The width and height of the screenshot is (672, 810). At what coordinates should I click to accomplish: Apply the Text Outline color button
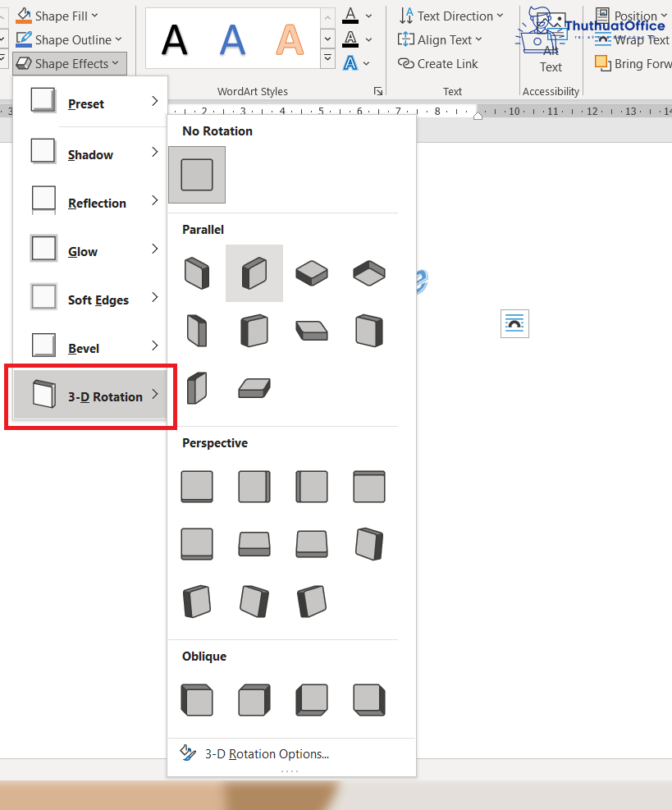tap(350, 39)
